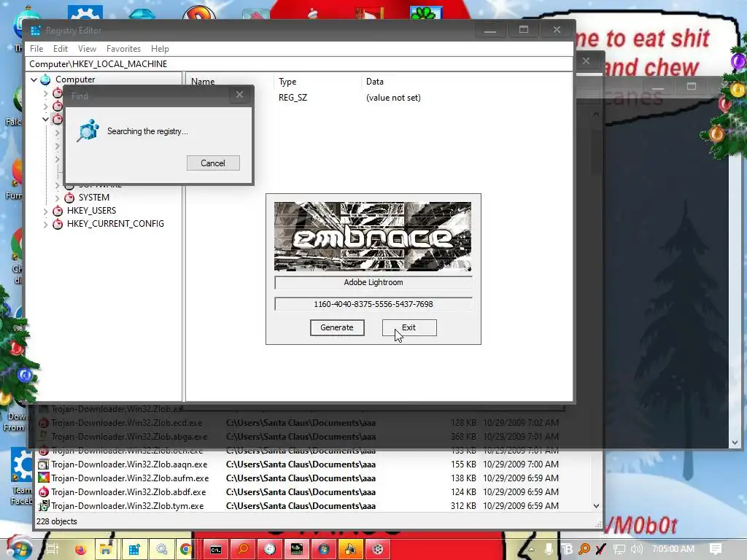
Task: Select the HKEY_USERS tree item
Action: (91, 211)
